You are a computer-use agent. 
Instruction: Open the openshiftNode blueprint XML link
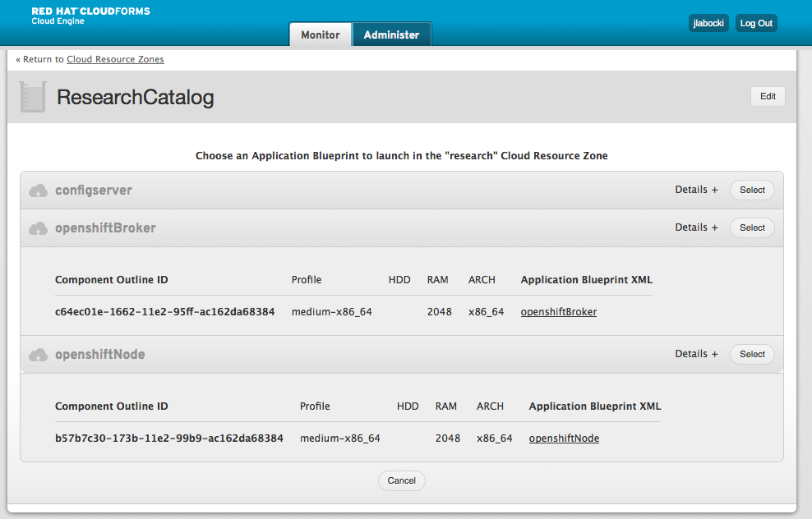click(x=564, y=439)
